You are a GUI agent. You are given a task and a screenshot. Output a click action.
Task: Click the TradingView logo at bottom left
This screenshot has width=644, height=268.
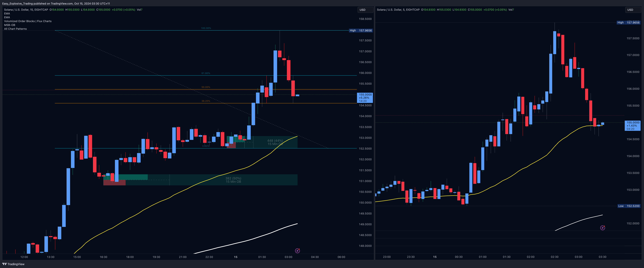point(13,264)
